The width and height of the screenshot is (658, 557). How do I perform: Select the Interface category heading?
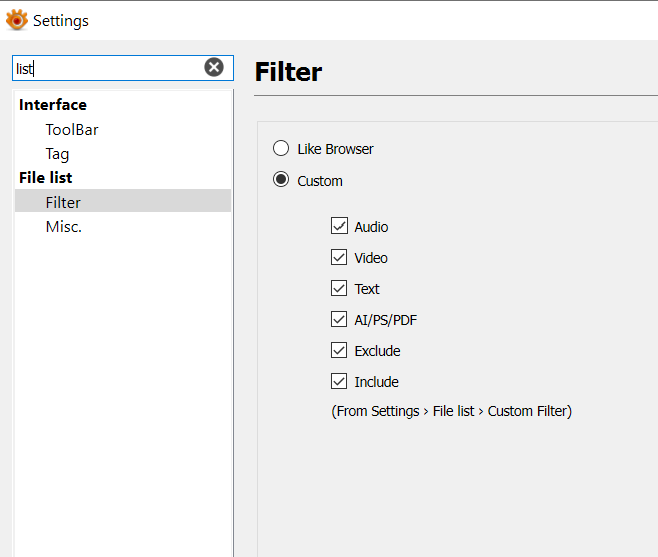[53, 105]
